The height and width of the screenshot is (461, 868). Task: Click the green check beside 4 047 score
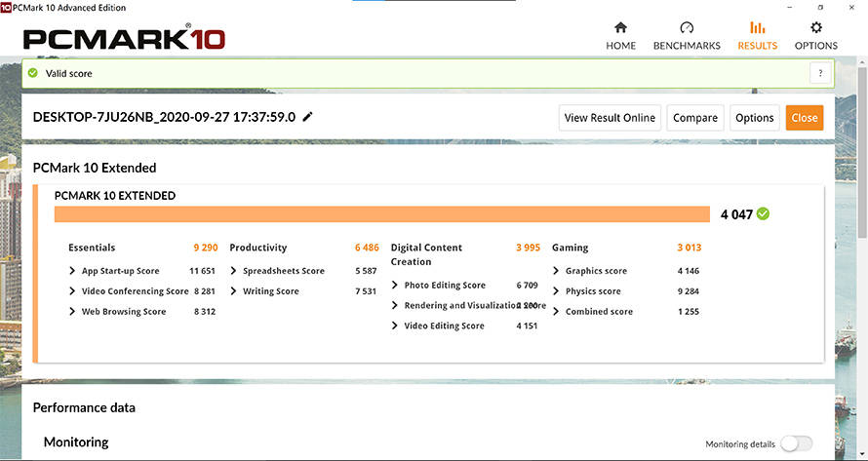(x=763, y=214)
